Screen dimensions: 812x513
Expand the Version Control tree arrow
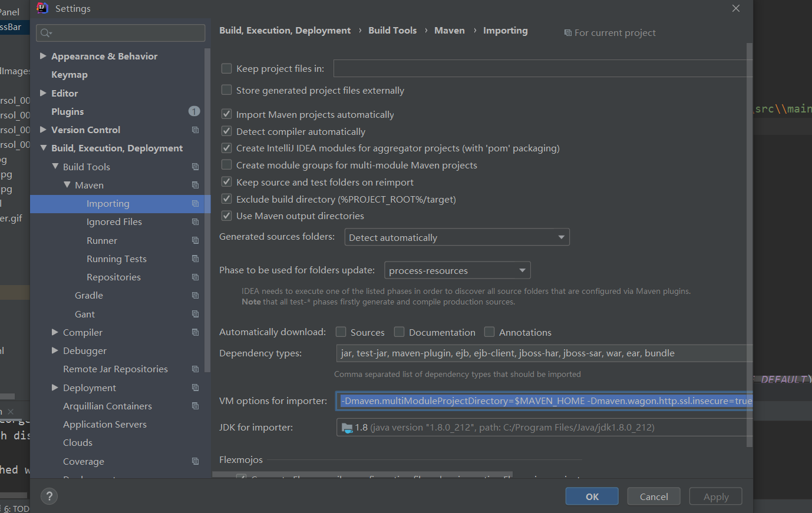(x=43, y=130)
